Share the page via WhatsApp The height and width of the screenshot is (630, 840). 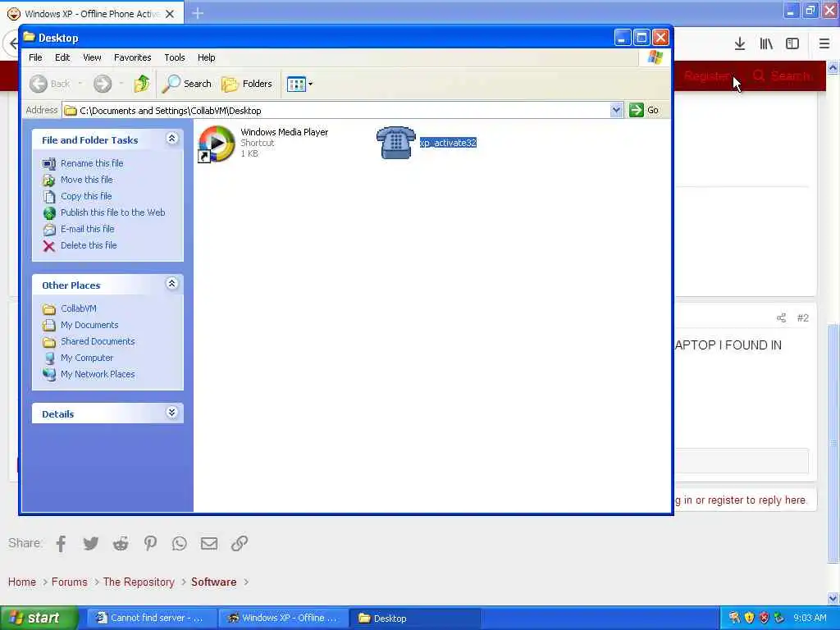180,543
